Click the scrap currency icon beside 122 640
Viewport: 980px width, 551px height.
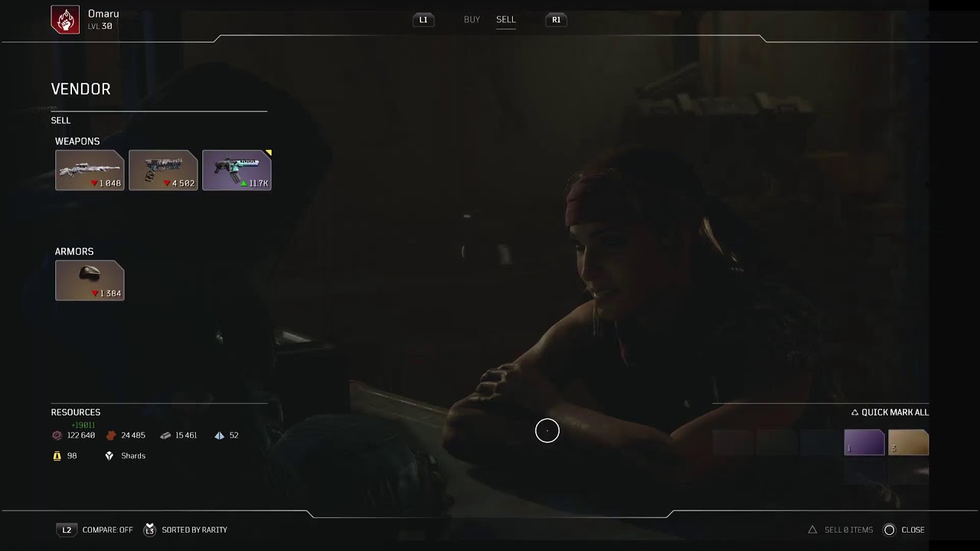click(57, 435)
